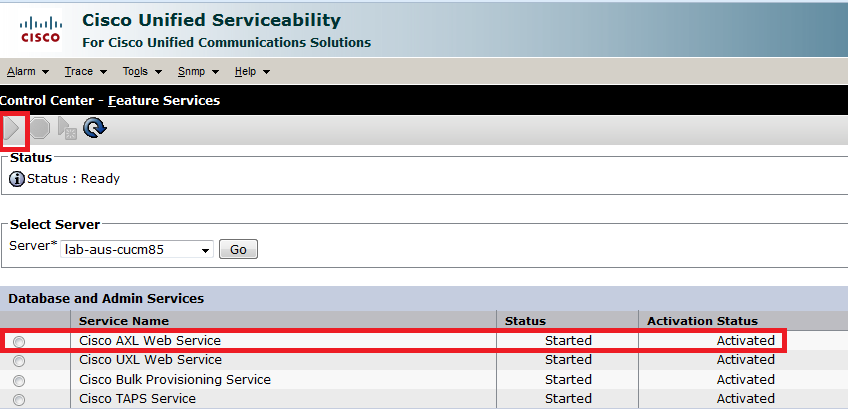The width and height of the screenshot is (848, 410).
Task: Click the Start service play icon
Action: point(12,129)
